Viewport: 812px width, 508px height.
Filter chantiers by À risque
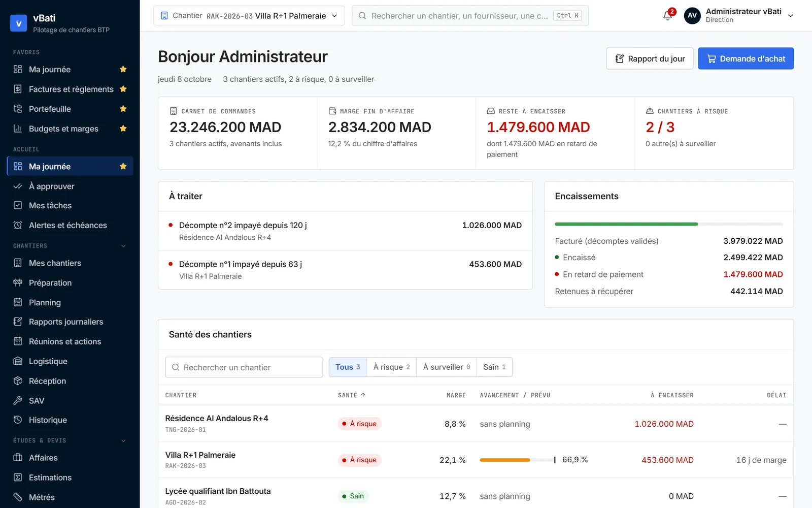point(391,367)
